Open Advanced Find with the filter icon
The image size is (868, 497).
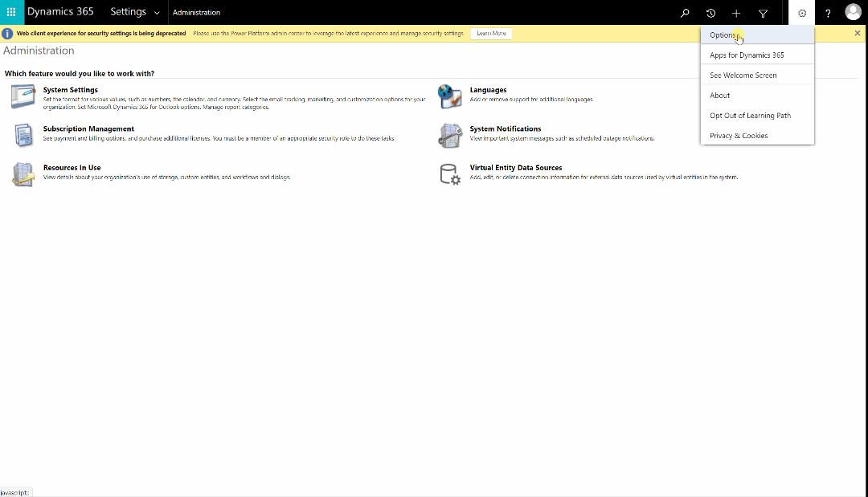coord(763,12)
